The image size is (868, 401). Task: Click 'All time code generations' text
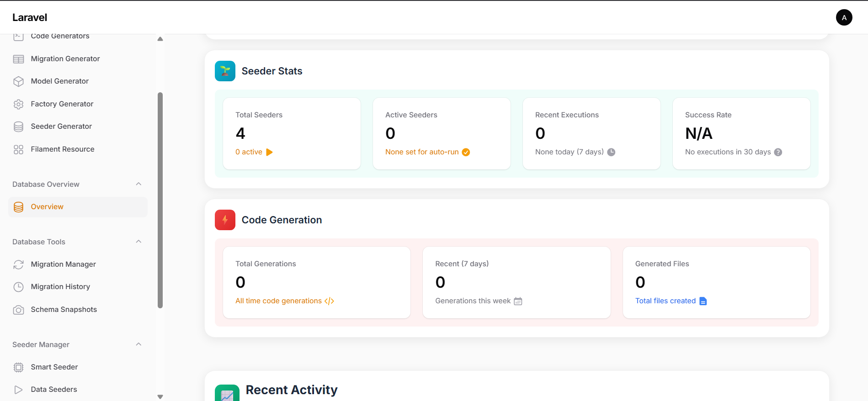278,301
